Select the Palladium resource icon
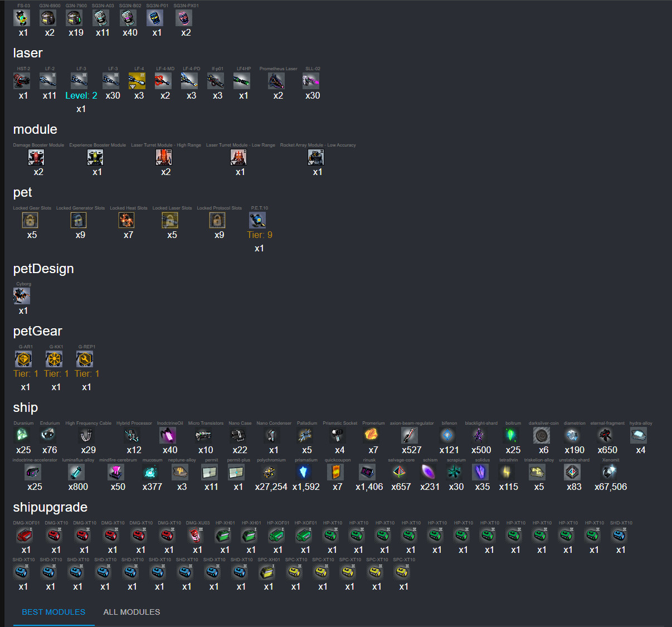The width and height of the screenshot is (672, 627). point(305,435)
